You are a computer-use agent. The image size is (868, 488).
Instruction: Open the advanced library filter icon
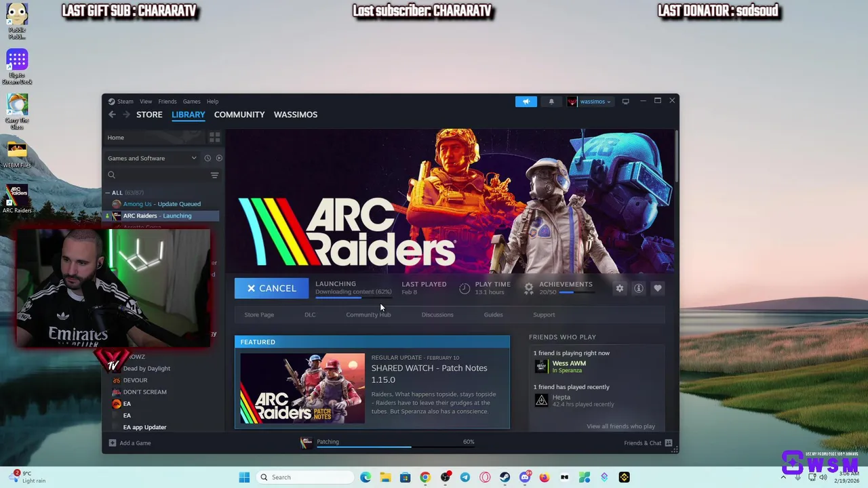tap(214, 175)
